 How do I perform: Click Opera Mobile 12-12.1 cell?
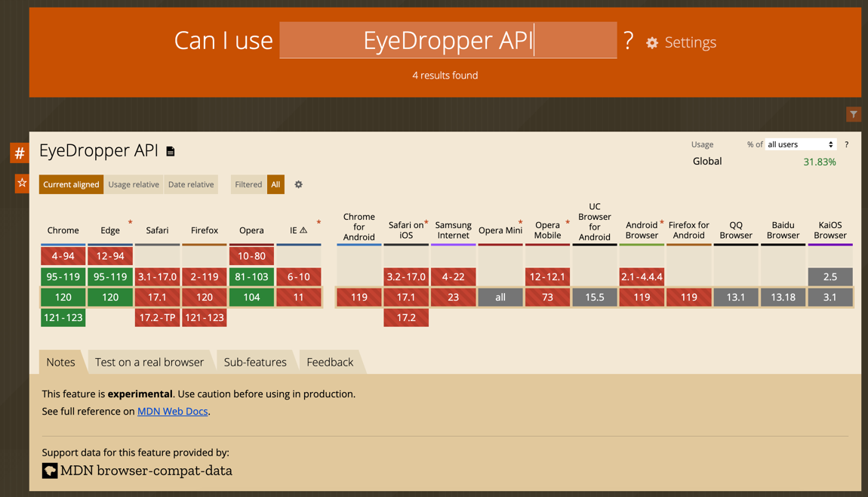[x=547, y=276]
